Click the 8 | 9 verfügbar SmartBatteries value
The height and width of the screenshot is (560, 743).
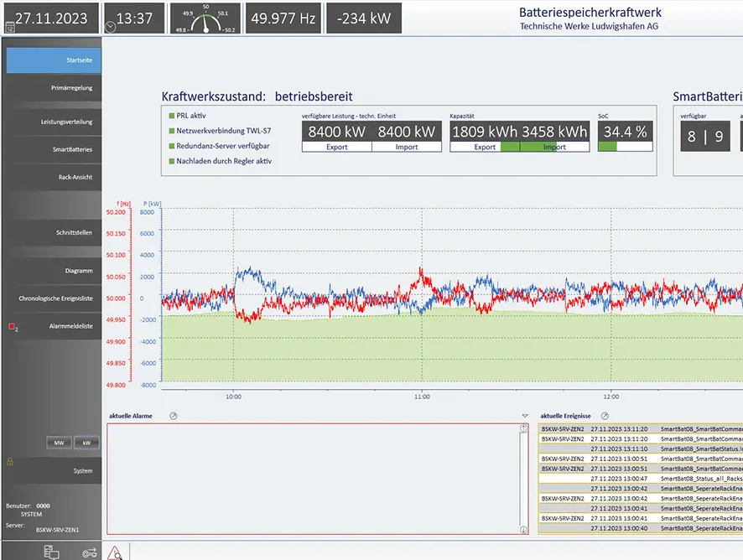point(705,137)
